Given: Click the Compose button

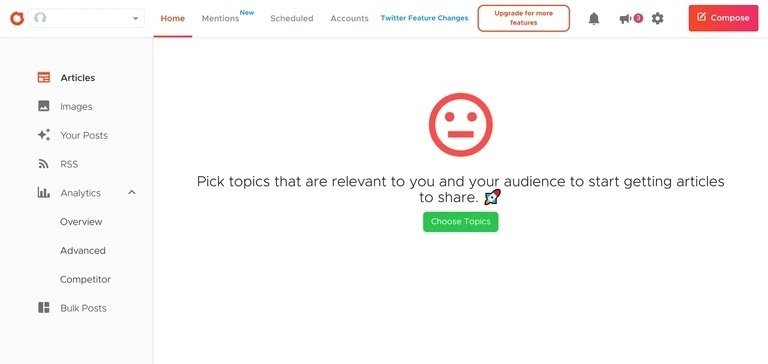Looking at the screenshot, I should click(x=723, y=18).
